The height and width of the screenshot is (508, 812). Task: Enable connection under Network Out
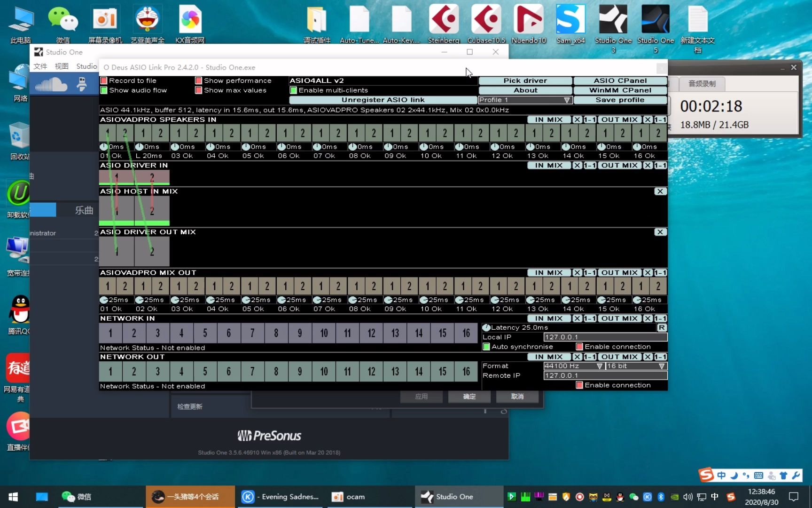pyautogui.click(x=579, y=385)
